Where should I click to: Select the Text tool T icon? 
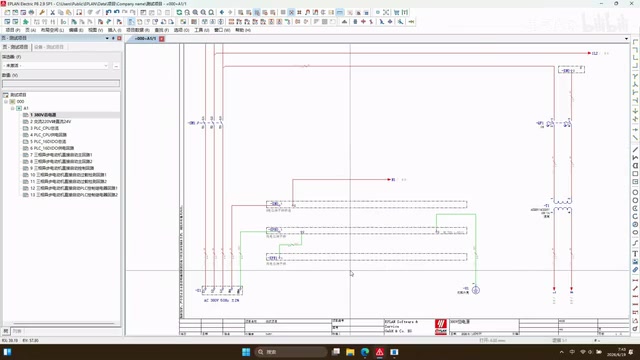click(635, 254)
